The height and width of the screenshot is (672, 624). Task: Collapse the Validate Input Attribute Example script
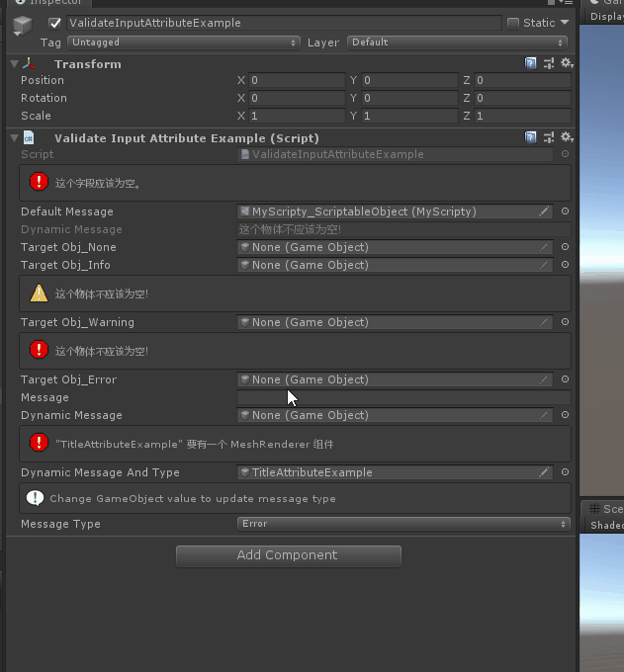pyautogui.click(x=14, y=138)
